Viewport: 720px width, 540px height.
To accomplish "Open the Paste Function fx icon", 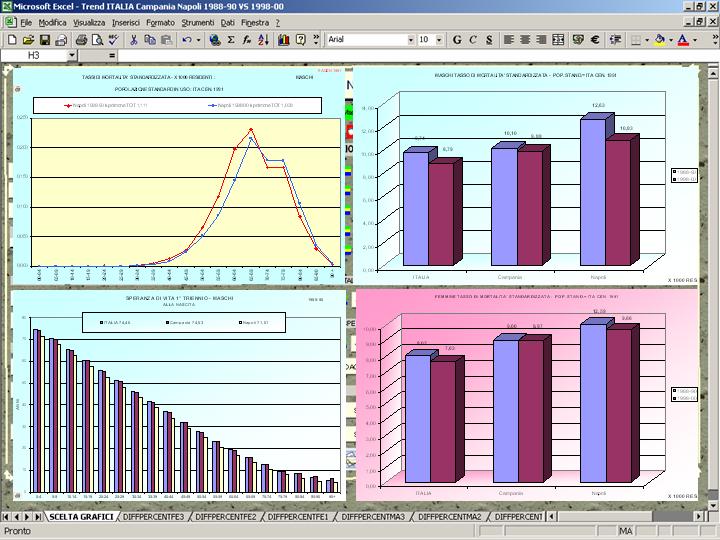I will click(247, 40).
